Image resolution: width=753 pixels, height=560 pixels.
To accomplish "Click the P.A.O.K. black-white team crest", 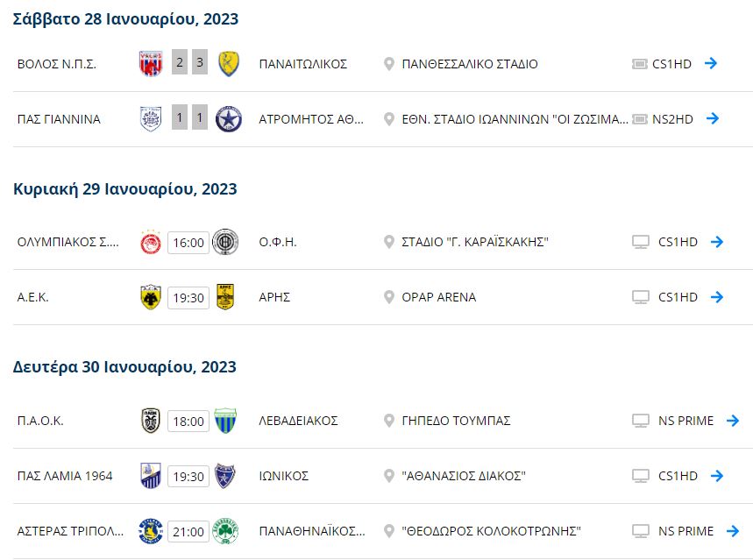I will click(150, 421).
